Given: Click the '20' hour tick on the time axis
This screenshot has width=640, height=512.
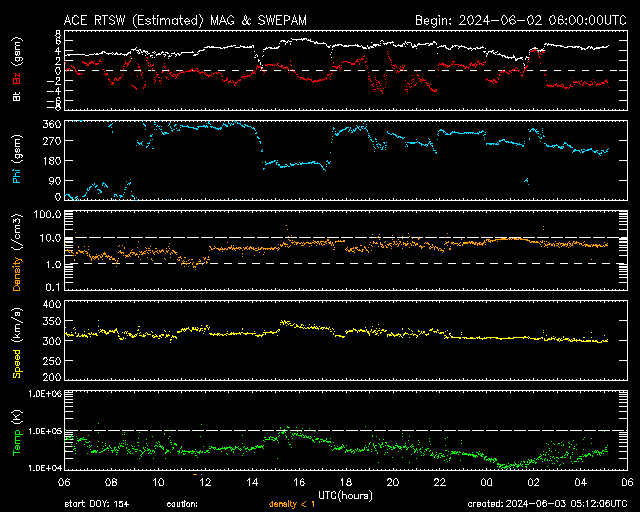Looking at the screenshot, I should [393, 482].
